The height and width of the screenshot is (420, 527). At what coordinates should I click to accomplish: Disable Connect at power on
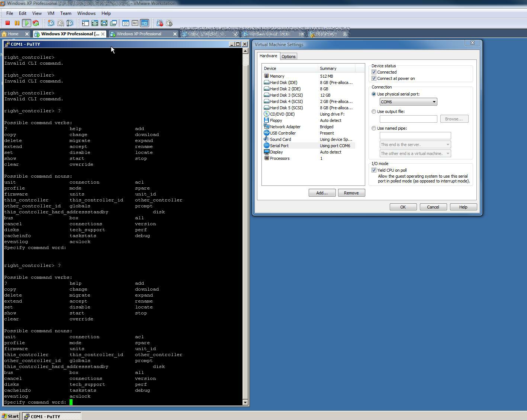[374, 78]
